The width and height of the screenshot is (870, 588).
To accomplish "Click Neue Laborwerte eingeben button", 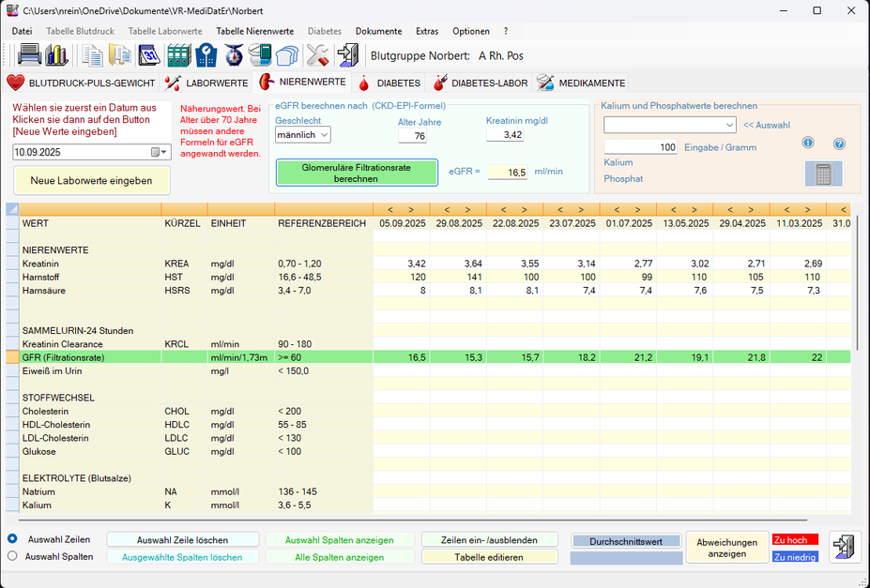I will (91, 180).
